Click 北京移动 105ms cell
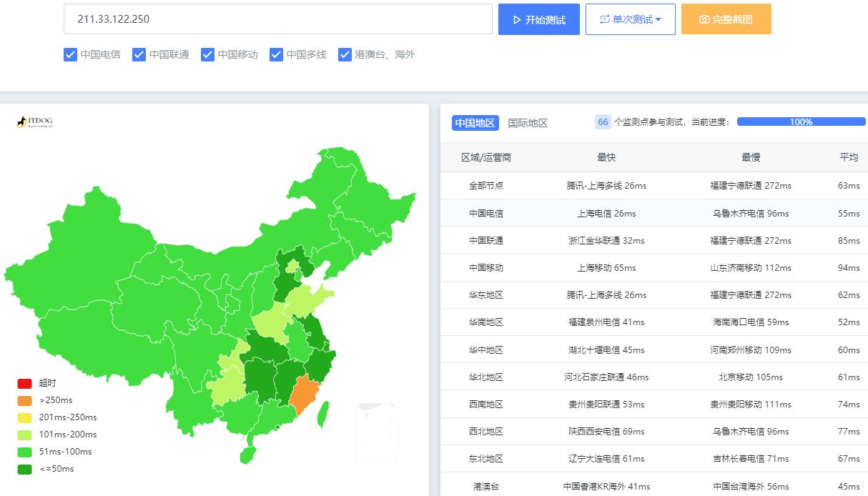 click(x=751, y=377)
